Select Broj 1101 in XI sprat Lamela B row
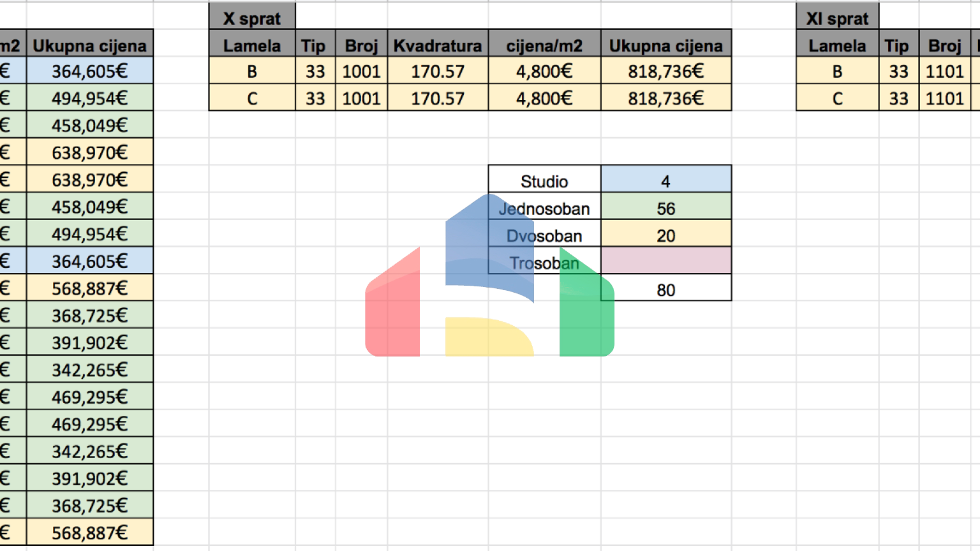Screen dimensions: 980x551 click(x=944, y=71)
